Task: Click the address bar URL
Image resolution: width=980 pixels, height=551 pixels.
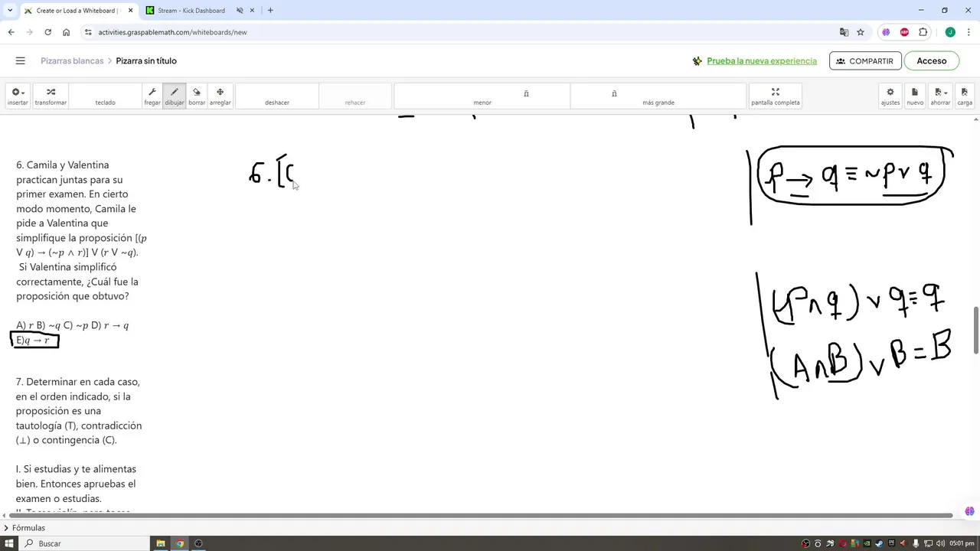Action: [x=172, y=32]
